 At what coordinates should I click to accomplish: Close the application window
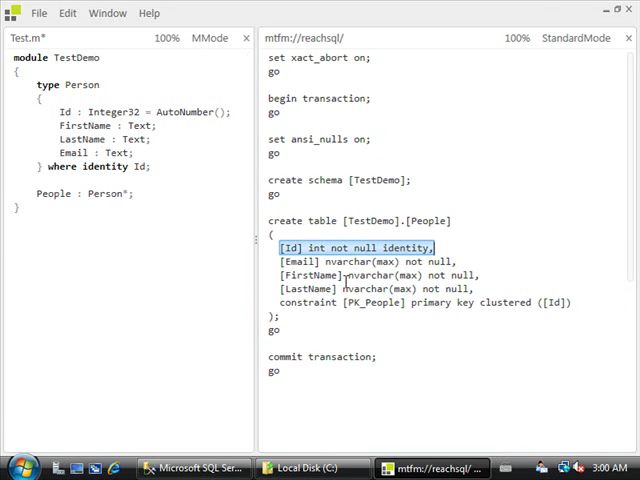click(x=629, y=9)
